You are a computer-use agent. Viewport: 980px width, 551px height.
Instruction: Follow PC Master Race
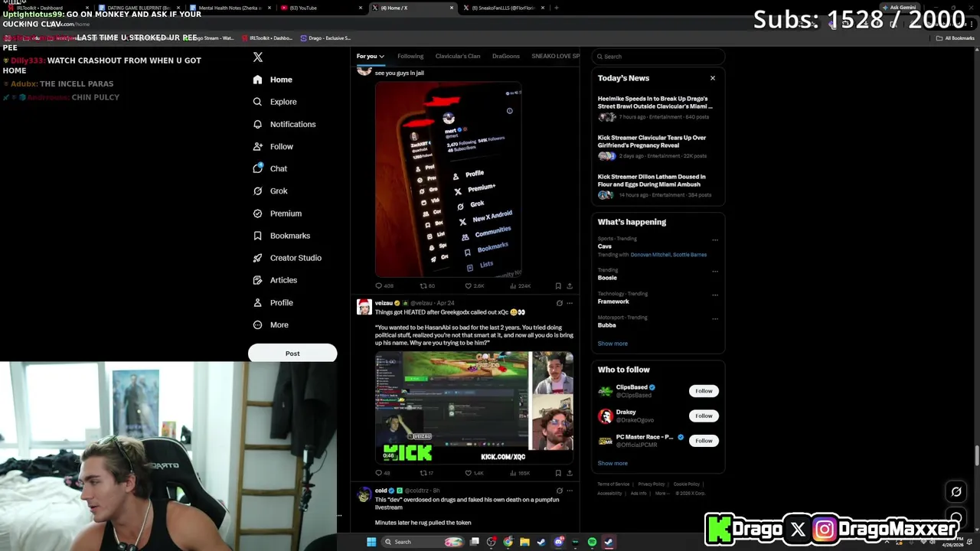point(704,441)
